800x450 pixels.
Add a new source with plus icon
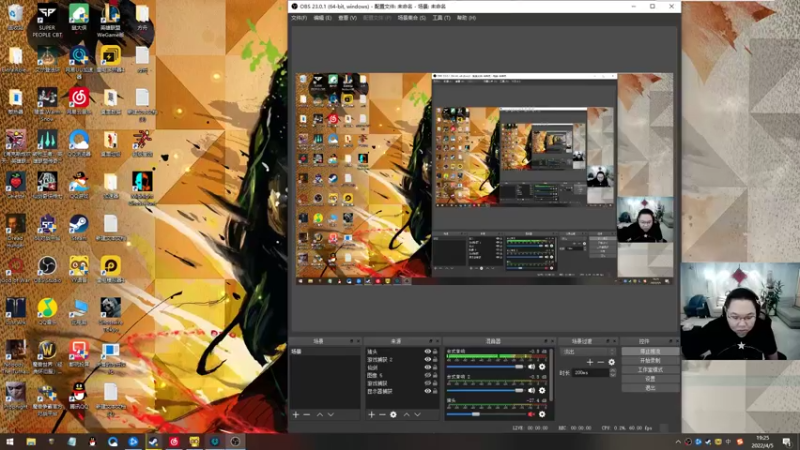[371, 415]
